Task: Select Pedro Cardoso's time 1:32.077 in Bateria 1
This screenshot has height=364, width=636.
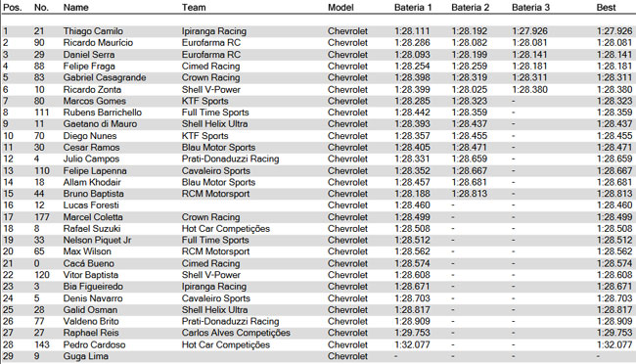Action: point(412,345)
